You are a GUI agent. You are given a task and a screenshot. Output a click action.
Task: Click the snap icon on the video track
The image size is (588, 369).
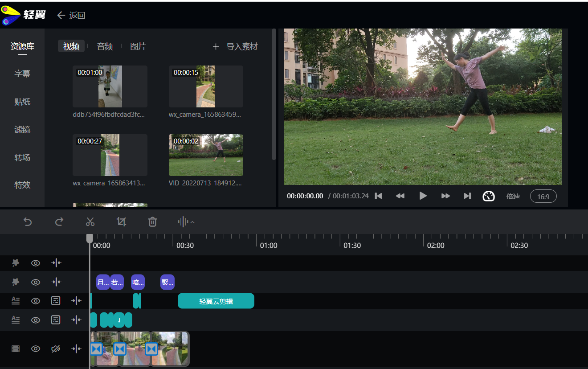[77, 348]
